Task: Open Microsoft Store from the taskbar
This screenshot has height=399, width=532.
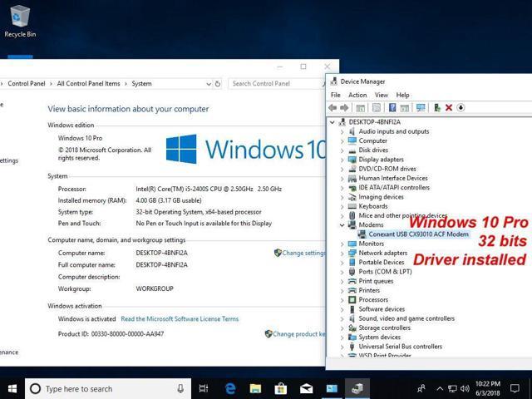Action: 281,388
